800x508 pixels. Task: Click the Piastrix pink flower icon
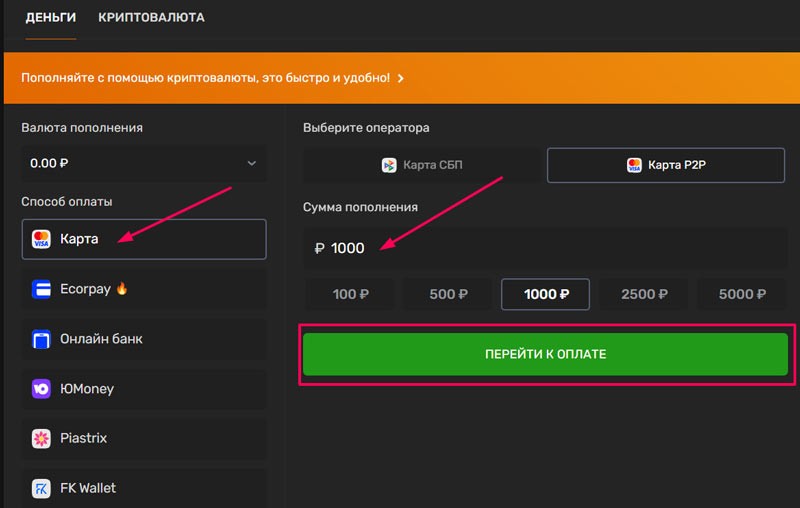point(41,438)
